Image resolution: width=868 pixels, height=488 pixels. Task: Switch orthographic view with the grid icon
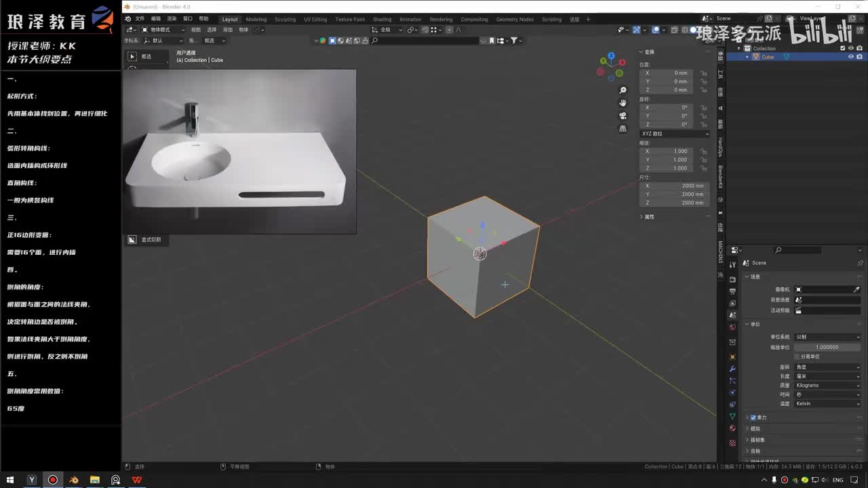click(623, 129)
